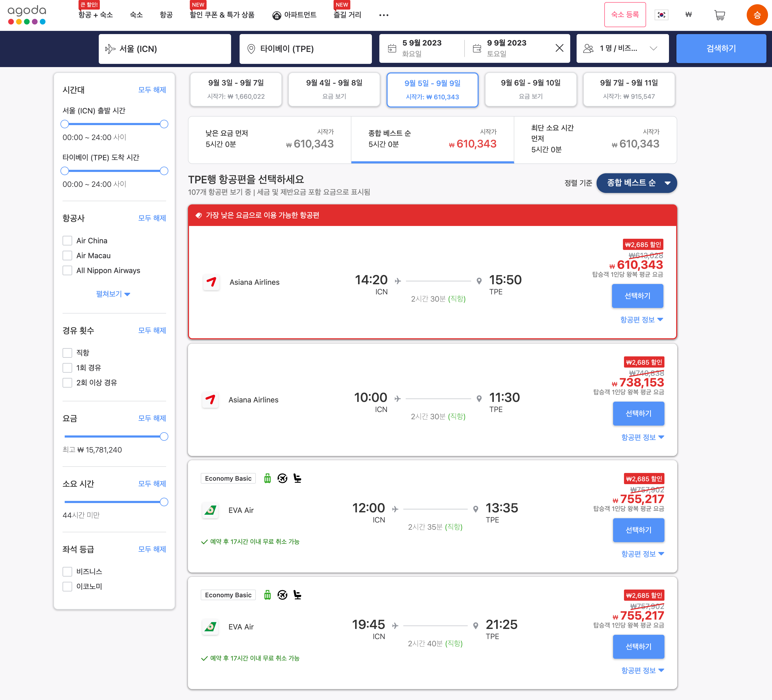Open the orange user profile avatar
Image resolution: width=772 pixels, height=700 pixels.
point(757,15)
